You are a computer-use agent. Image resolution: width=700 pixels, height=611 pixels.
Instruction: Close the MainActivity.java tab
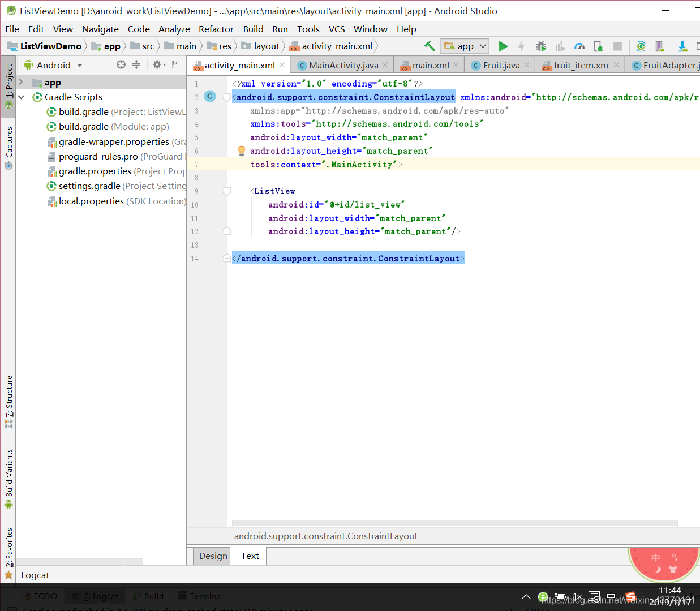coord(385,66)
